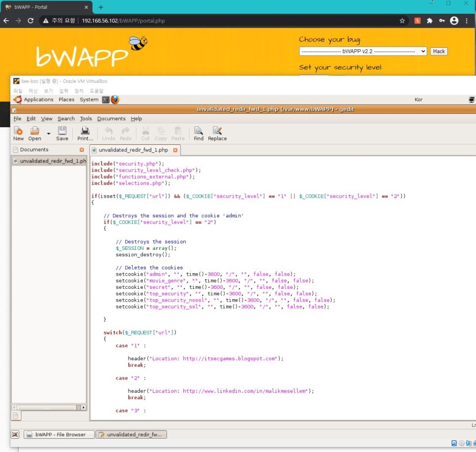Click the network monitor panel icon
This screenshot has height=452, width=476.
point(472,100)
